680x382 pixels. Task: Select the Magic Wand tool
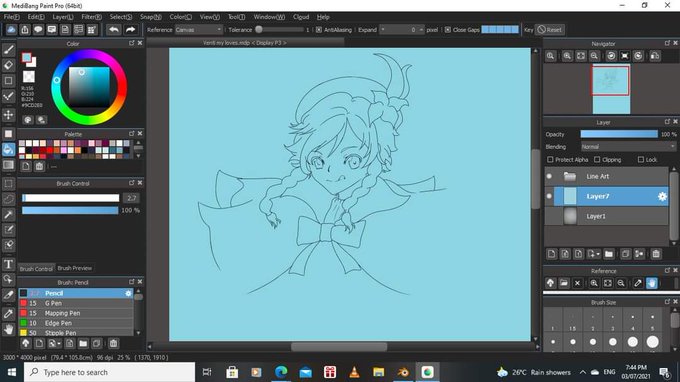pyautogui.click(x=8, y=214)
